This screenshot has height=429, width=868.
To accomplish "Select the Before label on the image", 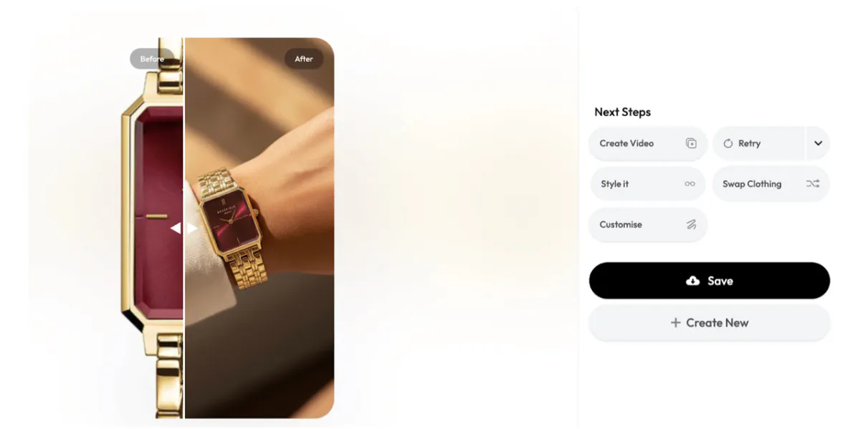I will (x=152, y=59).
